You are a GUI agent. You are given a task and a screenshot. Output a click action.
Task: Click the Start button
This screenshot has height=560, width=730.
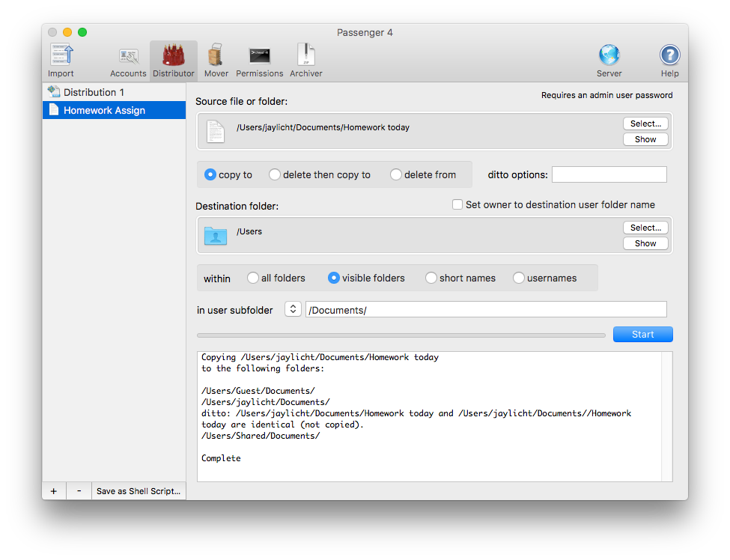coord(642,335)
